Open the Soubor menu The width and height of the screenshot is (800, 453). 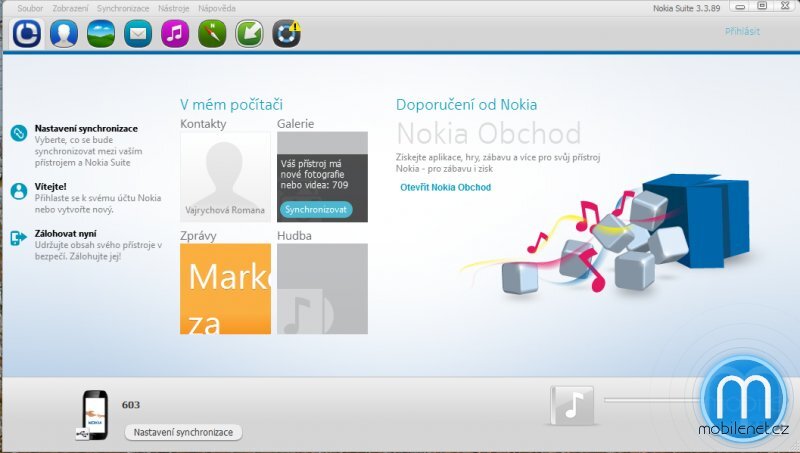30,8
